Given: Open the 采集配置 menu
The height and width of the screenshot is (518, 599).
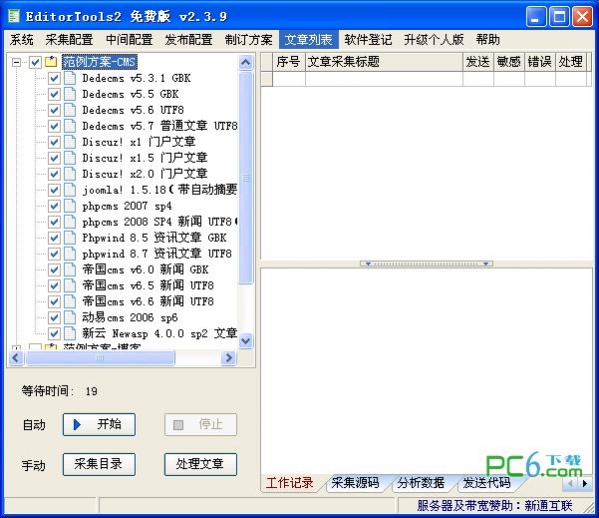Looking at the screenshot, I should (x=69, y=40).
